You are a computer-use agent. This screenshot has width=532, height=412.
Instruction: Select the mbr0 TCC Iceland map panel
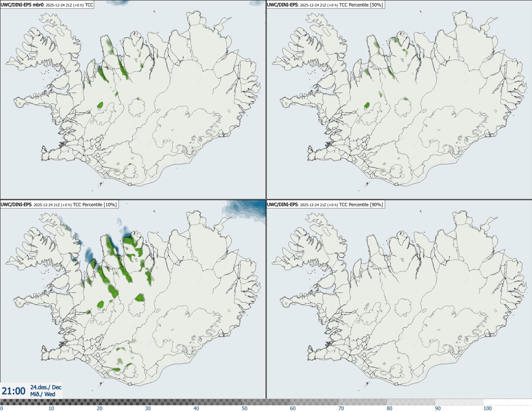click(133, 100)
